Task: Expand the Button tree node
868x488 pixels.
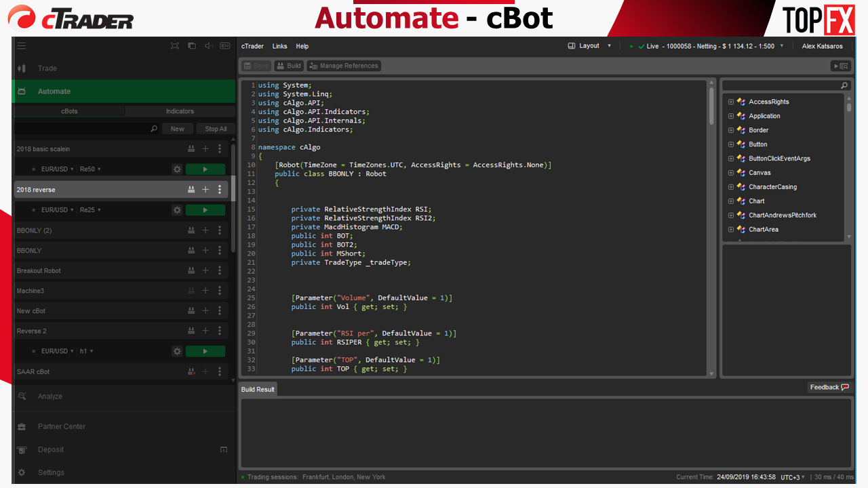Action: [x=731, y=144]
